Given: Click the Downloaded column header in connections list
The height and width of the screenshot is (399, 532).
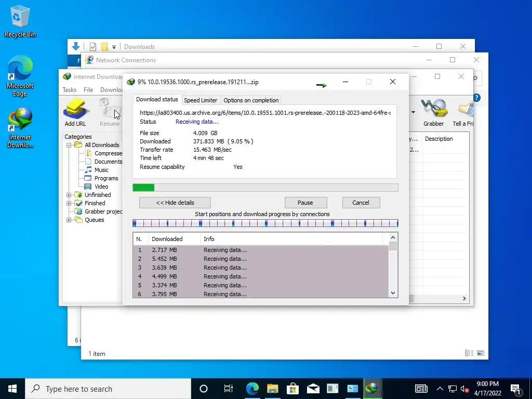Looking at the screenshot, I should click(x=175, y=239).
